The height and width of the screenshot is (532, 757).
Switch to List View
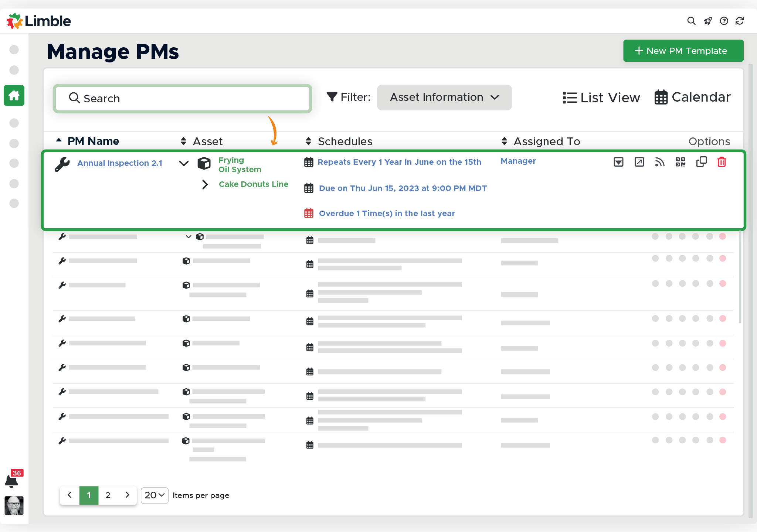(601, 98)
